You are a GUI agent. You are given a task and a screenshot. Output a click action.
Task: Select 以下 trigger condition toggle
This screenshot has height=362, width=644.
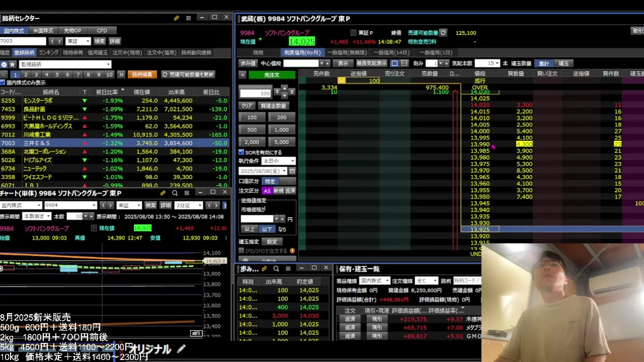point(267,229)
